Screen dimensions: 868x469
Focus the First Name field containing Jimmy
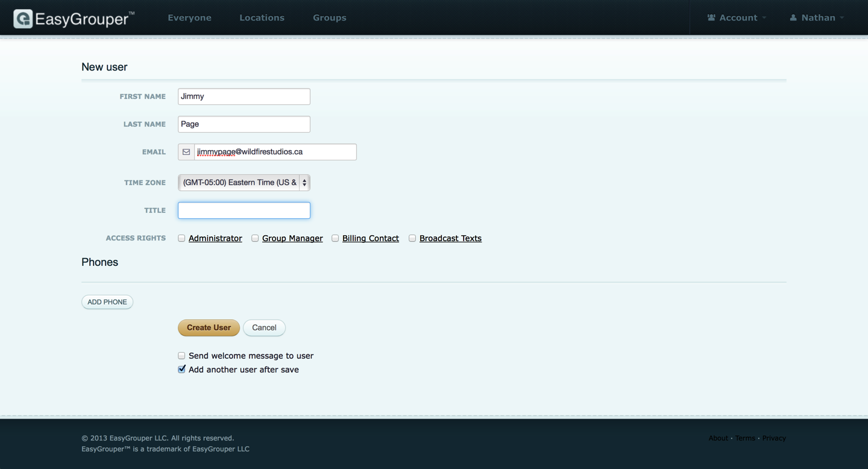coord(244,96)
